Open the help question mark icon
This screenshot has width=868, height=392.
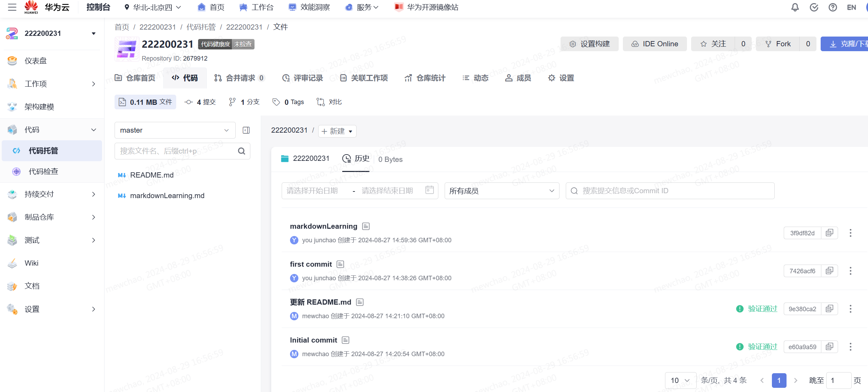click(832, 7)
